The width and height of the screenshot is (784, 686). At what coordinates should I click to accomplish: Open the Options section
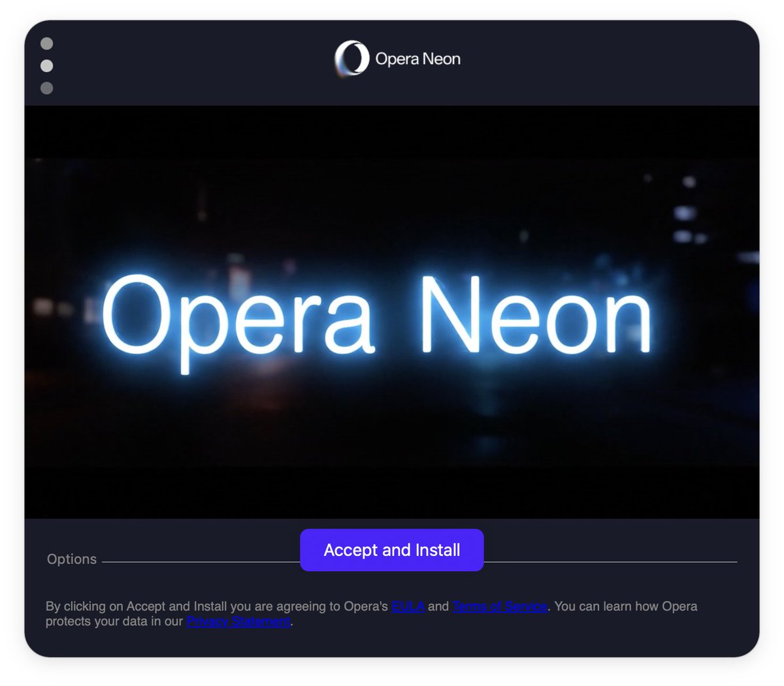tap(72, 559)
